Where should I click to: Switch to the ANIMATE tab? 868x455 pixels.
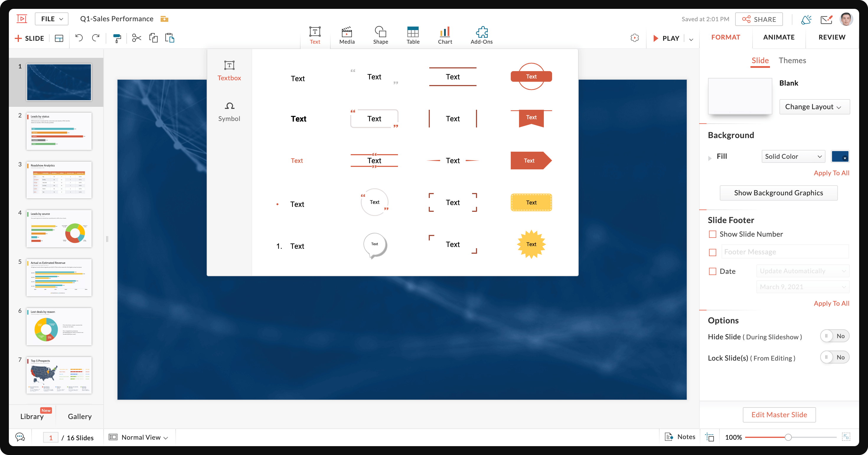coord(779,37)
